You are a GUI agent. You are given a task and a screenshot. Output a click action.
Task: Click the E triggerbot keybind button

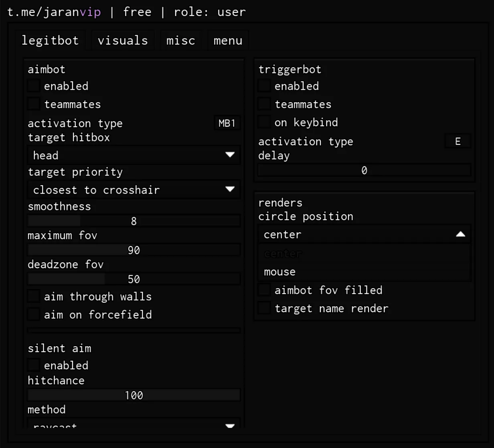458,141
